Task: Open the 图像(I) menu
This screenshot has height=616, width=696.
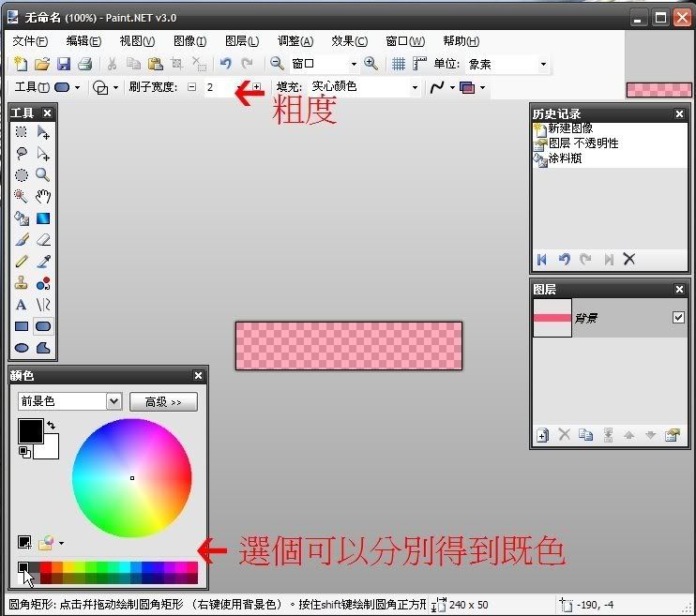Action: pyautogui.click(x=190, y=41)
